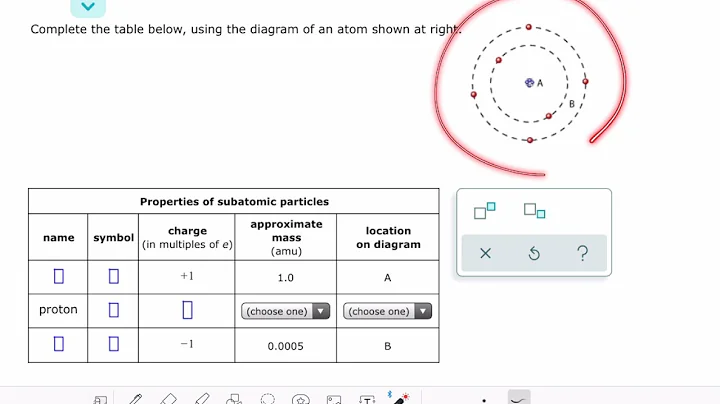Click the X clear button in the palette
The width and height of the screenshot is (720, 404).
point(485,253)
